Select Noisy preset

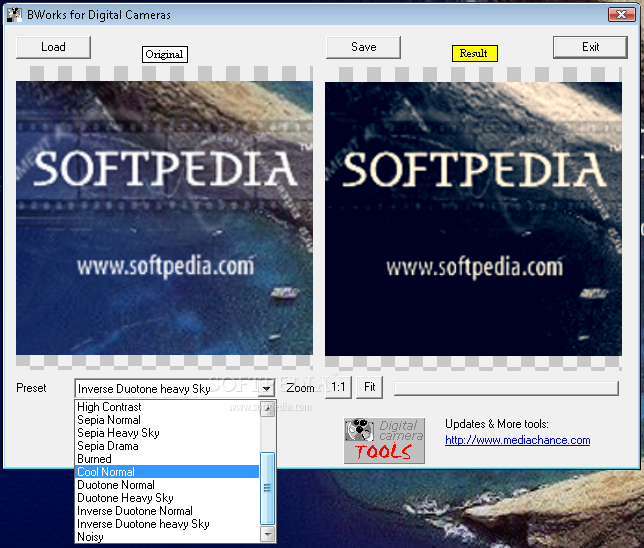point(168,536)
